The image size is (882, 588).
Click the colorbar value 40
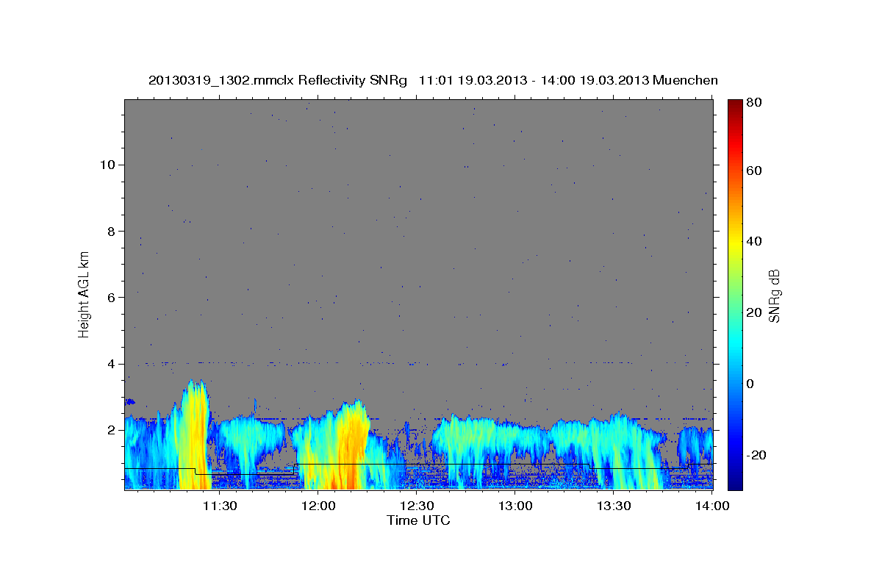point(756,241)
